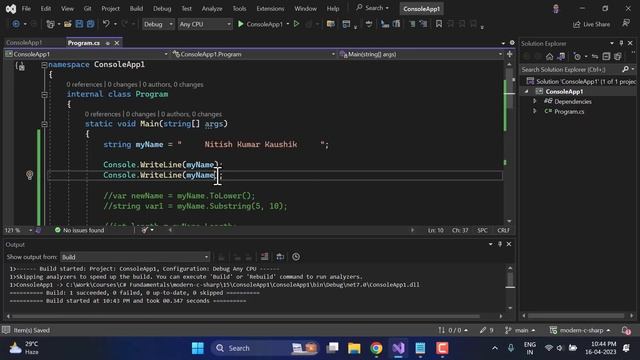The height and width of the screenshot is (360, 640).
Task: Click the Solution Explorer Home icon
Action: coord(549,56)
